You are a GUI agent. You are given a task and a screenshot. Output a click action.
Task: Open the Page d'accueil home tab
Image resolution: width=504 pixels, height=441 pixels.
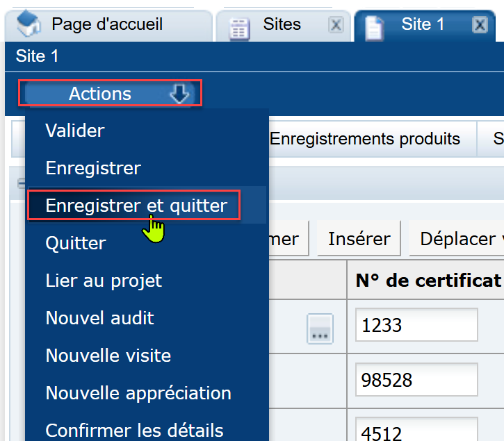pos(106,25)
